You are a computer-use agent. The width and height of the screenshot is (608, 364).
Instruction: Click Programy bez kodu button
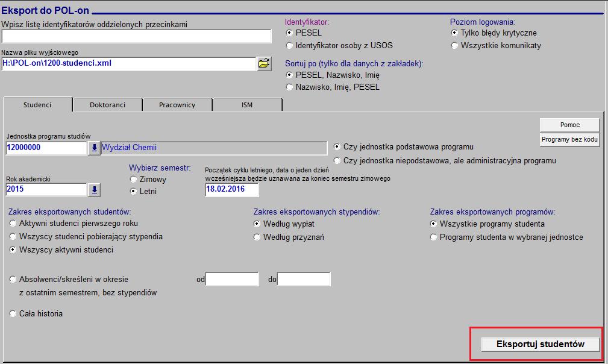pos(569,140)
